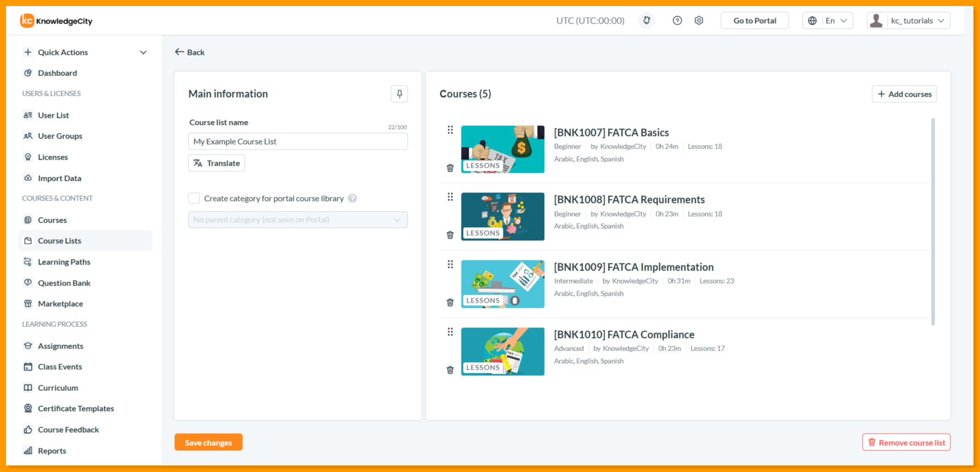Delete FATCA Basics with its trash icon

[450, 168]
